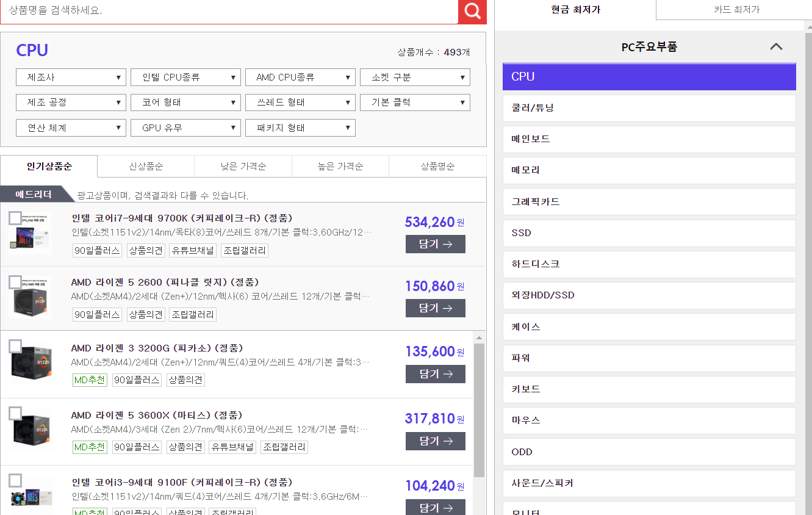Image resolution: width=812 pixels, height=515 pixels.
Task: Click the red search magnifier icon
Action: point(472,12)
